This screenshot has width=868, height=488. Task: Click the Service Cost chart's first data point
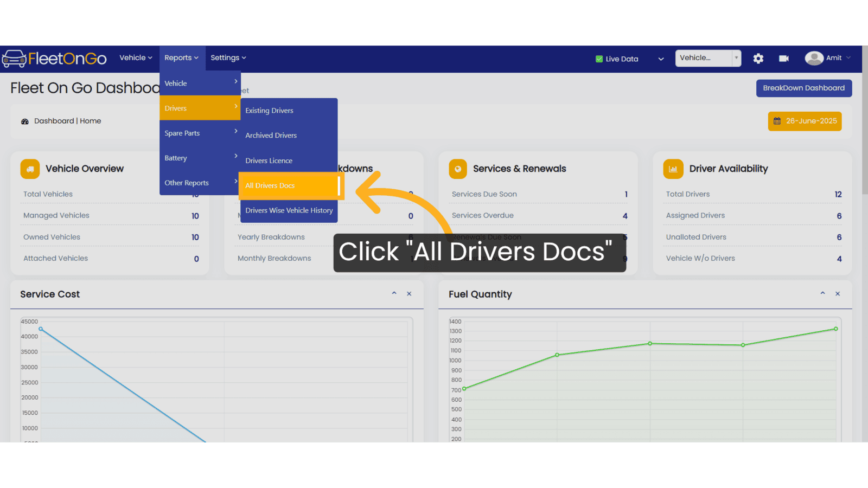41,329
